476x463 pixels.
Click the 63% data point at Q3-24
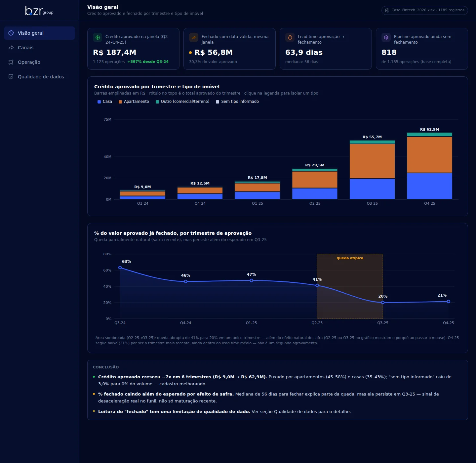click(120, 268)
